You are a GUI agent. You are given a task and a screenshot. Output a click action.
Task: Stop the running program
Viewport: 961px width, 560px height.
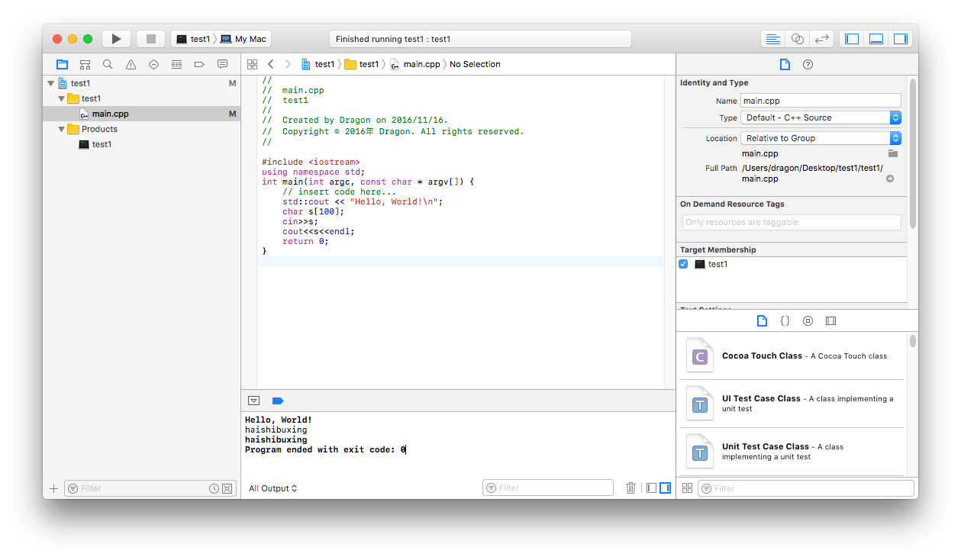(151, 39)
